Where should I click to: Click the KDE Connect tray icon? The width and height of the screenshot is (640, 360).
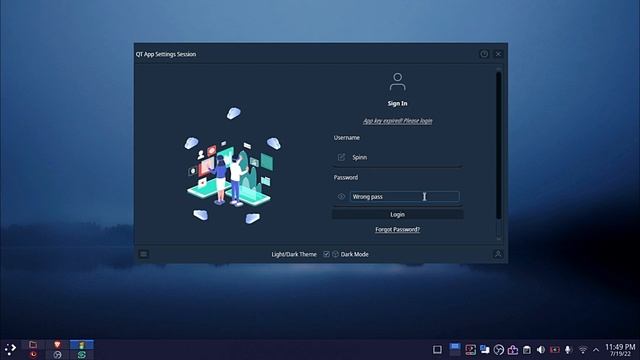coord(484,349)
